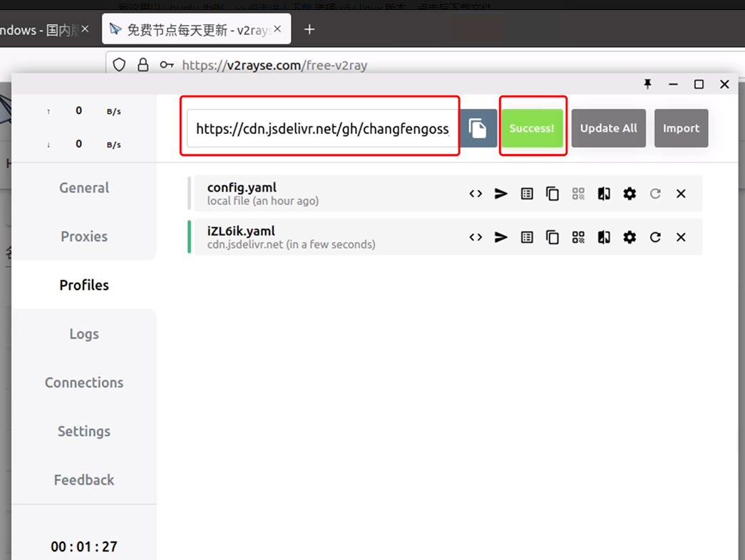745x560 pixels.
Task: Open the Logs section
Action: point(84,334)
